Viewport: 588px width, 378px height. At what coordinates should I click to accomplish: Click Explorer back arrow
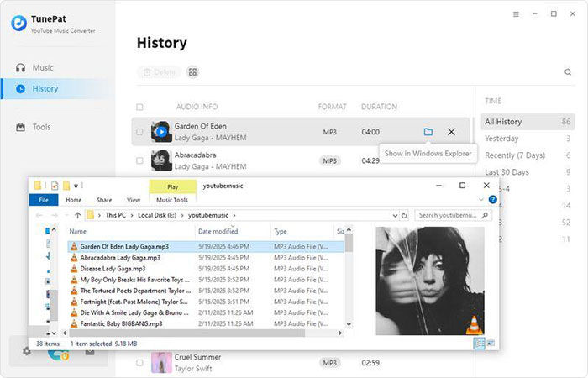[39, 215]
